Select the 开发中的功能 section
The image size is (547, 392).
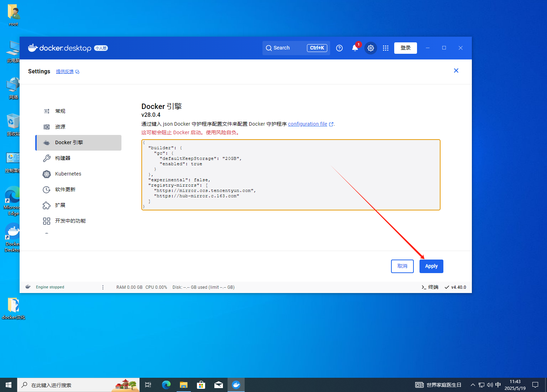click(78, 221)
